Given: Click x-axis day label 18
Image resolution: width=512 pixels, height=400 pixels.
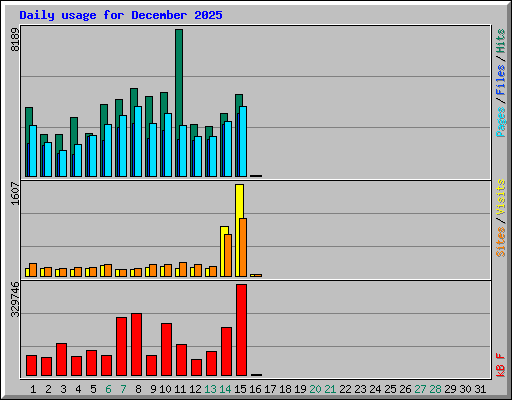Looking at the screenshot, I should (x=285, y=389).
